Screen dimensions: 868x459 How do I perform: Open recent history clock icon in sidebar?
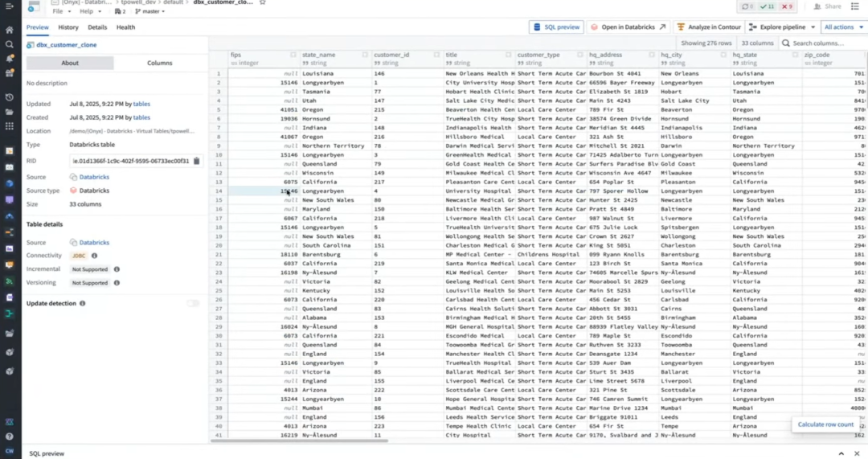10,97
